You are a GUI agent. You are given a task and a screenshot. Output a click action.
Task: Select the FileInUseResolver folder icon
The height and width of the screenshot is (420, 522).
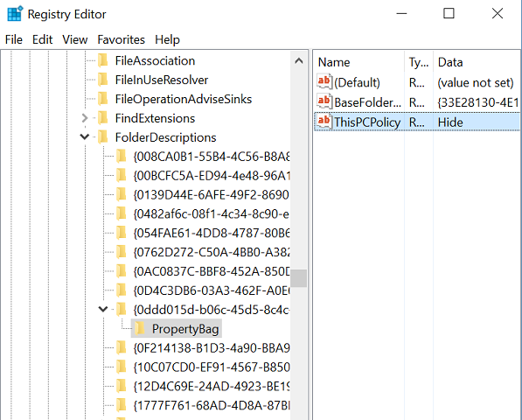tap(103, 80)
